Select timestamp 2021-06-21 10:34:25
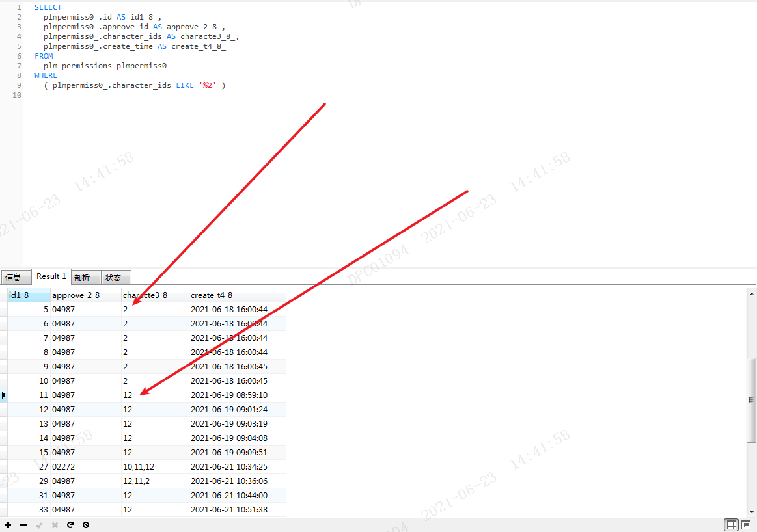The height and width of the screenshot is (532, 757). pyautogui.click(x=237, y=467)
